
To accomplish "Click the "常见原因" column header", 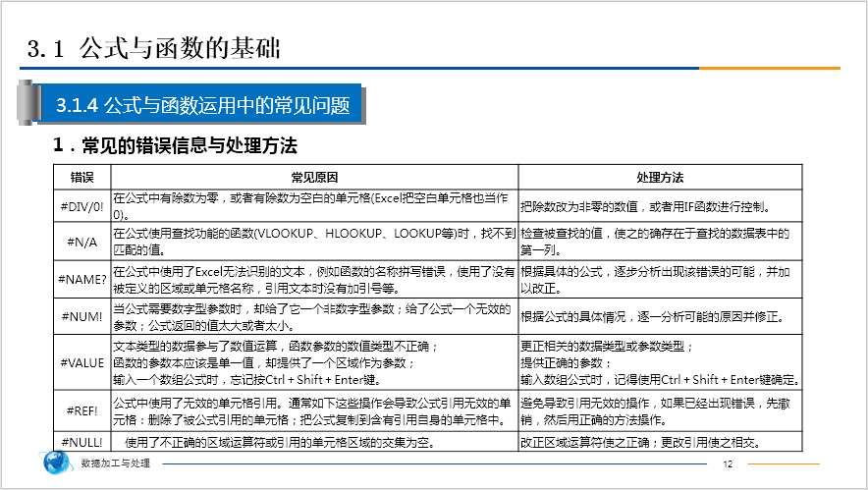I will point(314,177).
